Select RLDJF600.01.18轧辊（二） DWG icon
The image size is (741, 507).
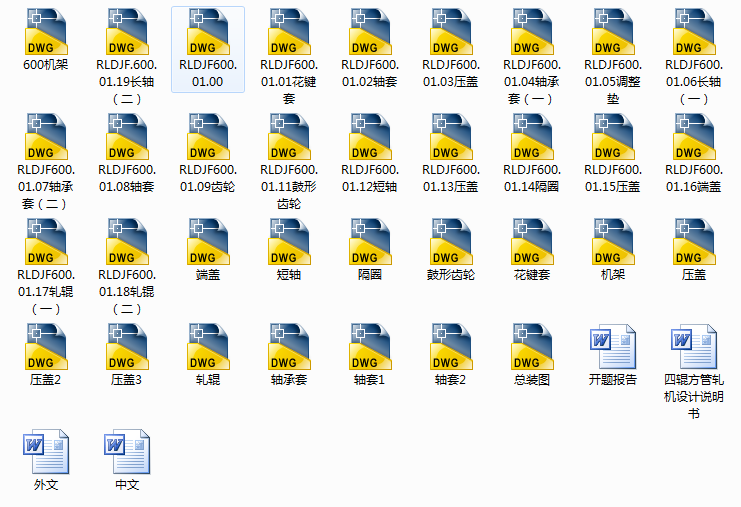click(127, 241)
